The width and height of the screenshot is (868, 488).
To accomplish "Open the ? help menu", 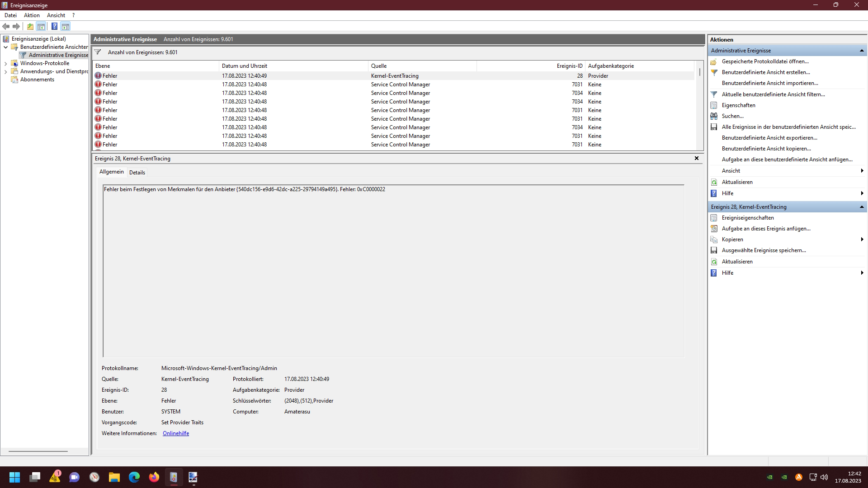I will 73,15.
